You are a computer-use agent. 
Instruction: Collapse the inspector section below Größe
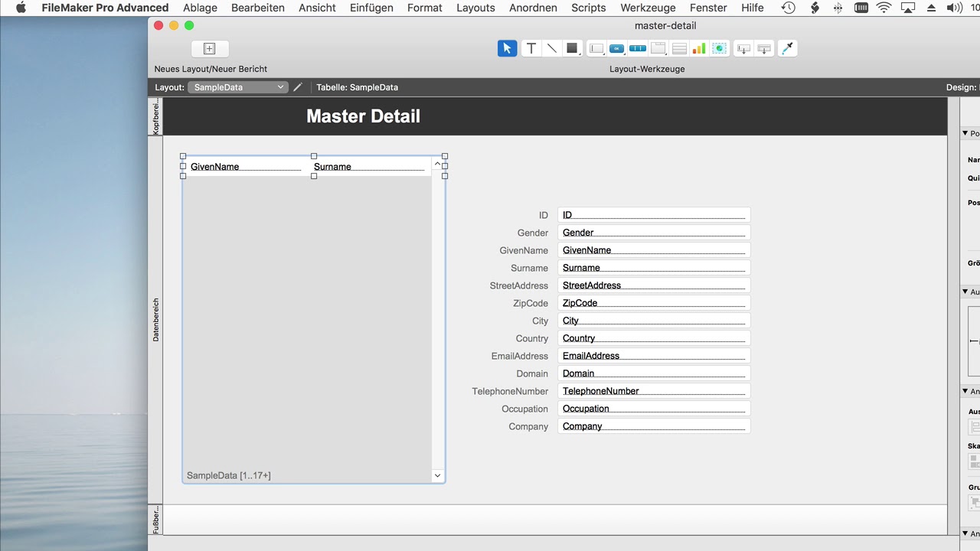pyautogui.click(x=965, y=292)
